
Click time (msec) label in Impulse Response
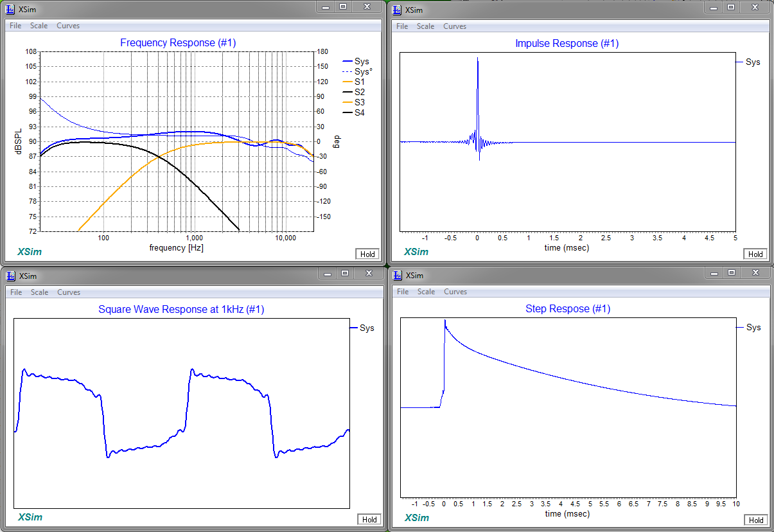[x=567, y=247]
